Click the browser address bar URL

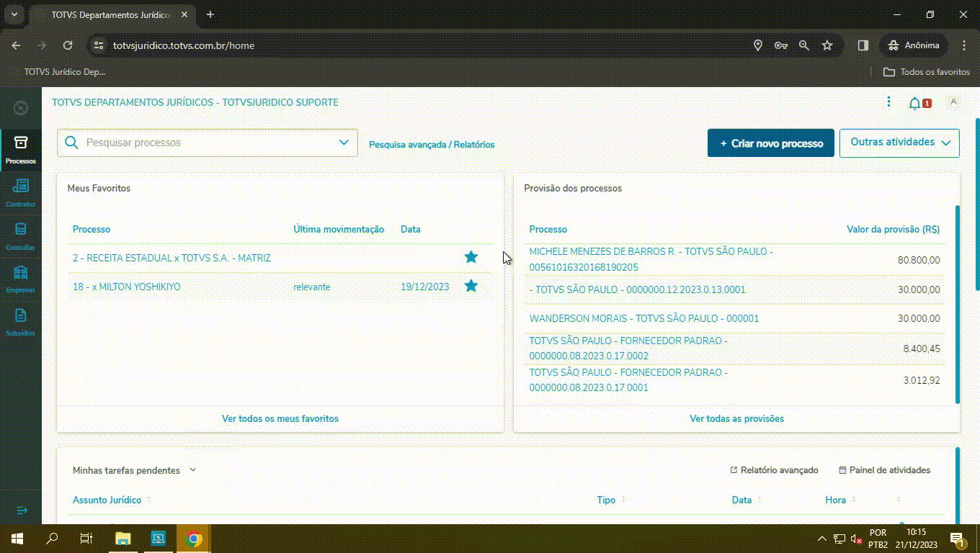[184, 45]
